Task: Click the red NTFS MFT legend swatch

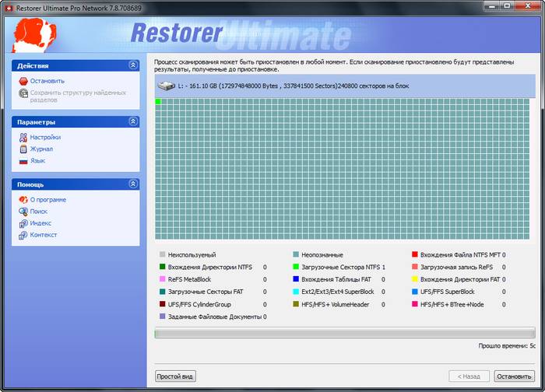Action: click(414, 254)
